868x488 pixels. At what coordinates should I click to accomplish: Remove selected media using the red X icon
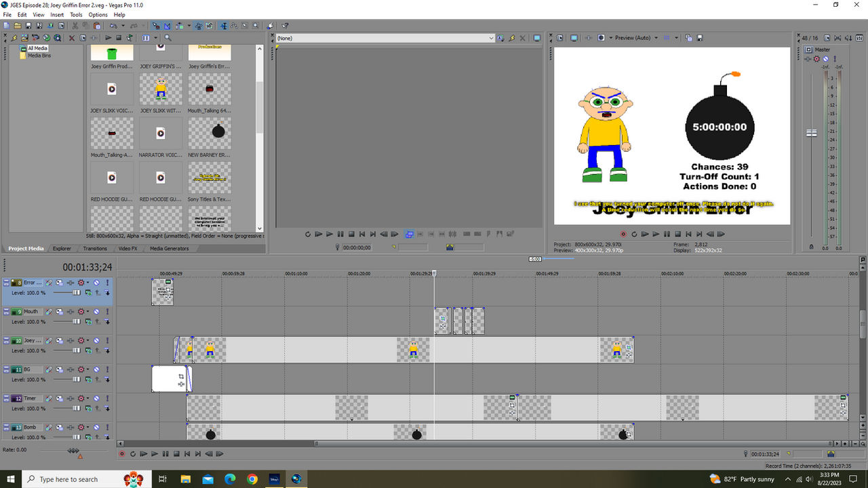pos(72,39)
